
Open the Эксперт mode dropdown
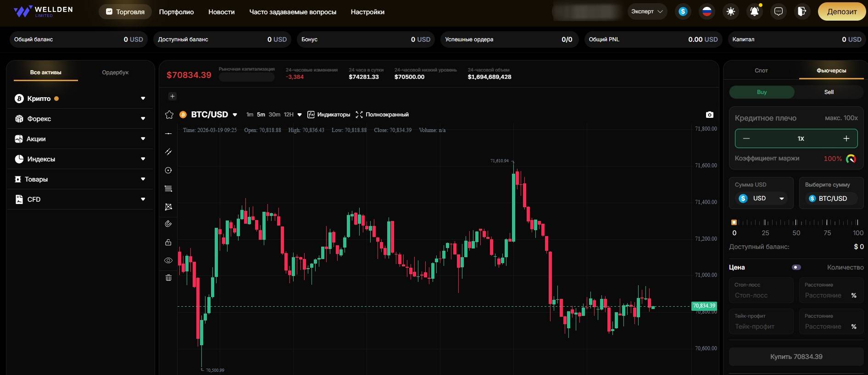[647, 11]
